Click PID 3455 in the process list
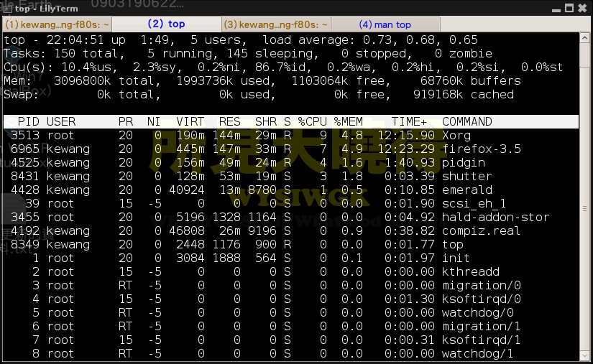This screenshot has height=364, width=593. [x=25, y=217]
